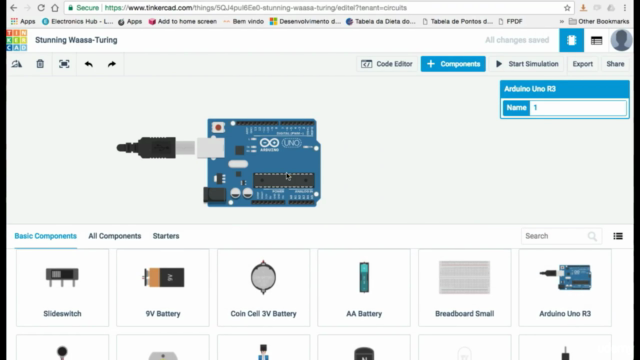Click the download extension icon
640x360 pixels.
click(583, 8)
